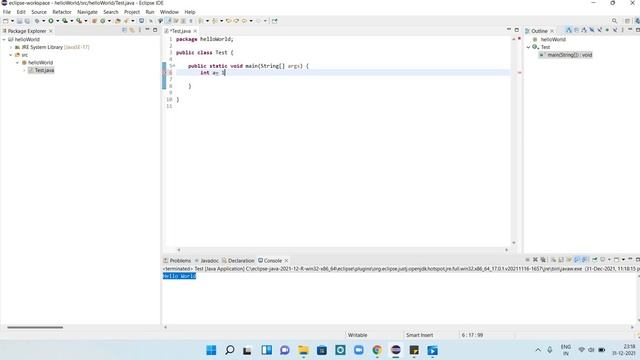Click the Package Explorer horizontal scrollbar
This screenshot has height=360, width=640.
(35, 327)
